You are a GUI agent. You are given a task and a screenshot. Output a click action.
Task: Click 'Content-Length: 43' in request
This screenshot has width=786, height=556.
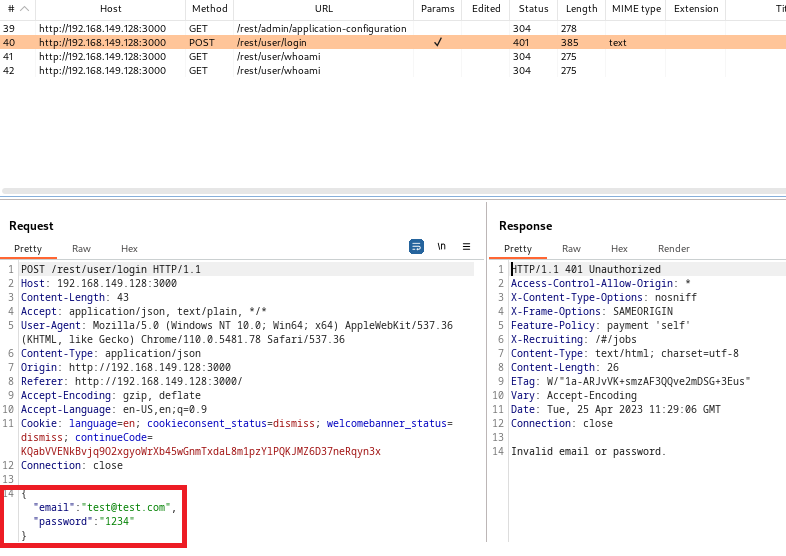coord(75,297)
